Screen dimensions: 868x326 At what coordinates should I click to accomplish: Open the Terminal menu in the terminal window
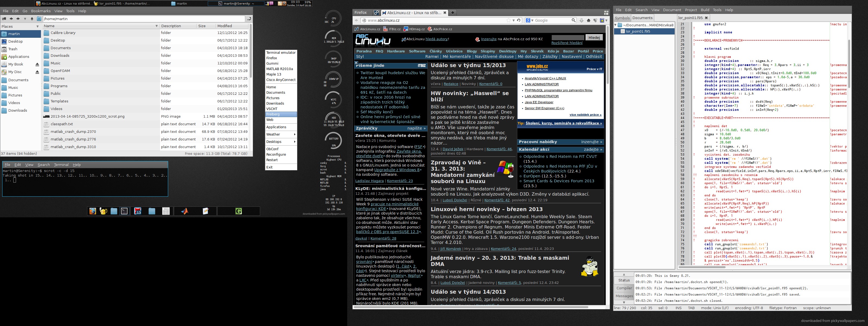click(61, 165)
